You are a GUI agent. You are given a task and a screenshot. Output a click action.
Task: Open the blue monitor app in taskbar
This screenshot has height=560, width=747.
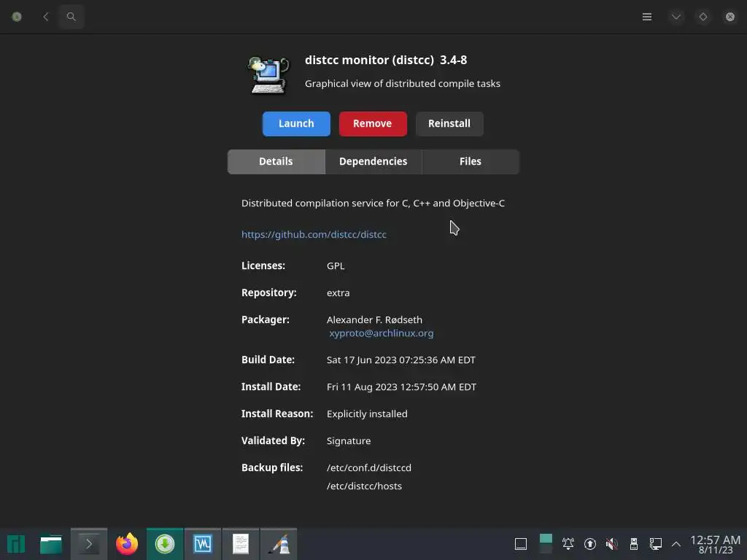coord(203,544)
